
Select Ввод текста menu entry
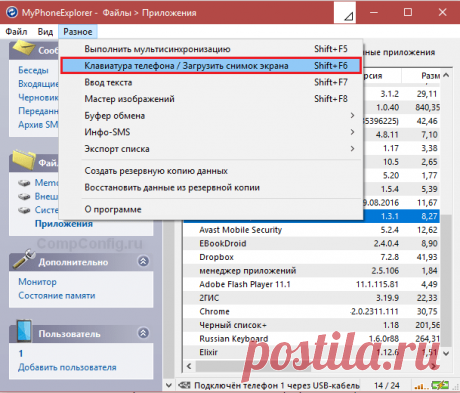pos(211,82)
